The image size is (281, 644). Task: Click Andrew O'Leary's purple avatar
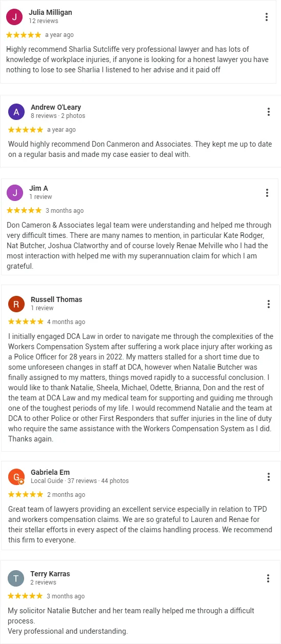(16, 112)
